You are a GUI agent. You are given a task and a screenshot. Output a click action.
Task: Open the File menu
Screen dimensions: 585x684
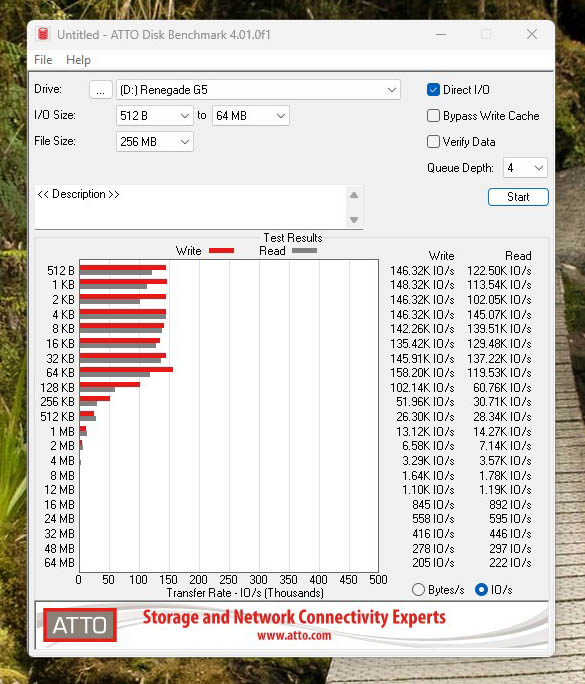coord(43,60)
